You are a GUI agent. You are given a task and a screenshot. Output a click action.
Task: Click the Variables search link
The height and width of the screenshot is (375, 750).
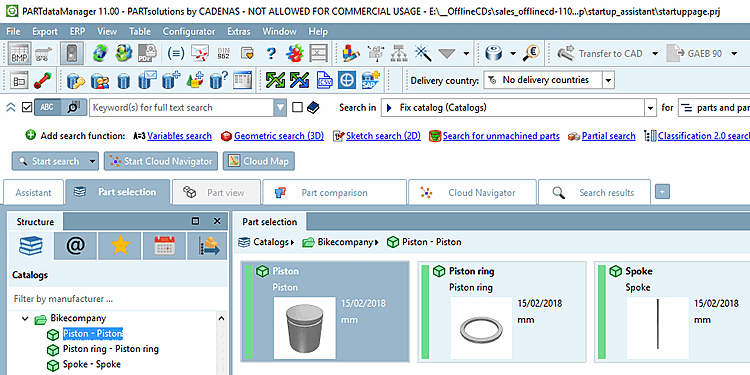(179, 136)
